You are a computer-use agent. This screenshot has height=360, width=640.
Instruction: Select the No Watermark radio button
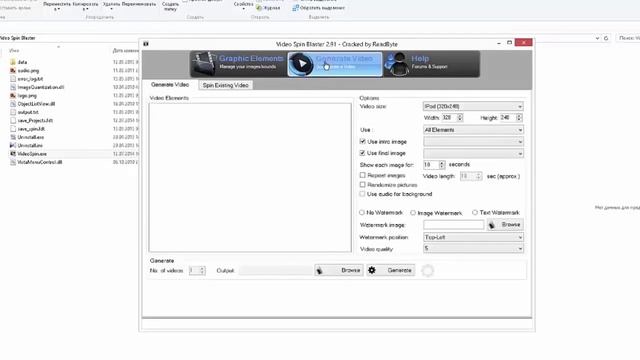[x=362, y=212]
